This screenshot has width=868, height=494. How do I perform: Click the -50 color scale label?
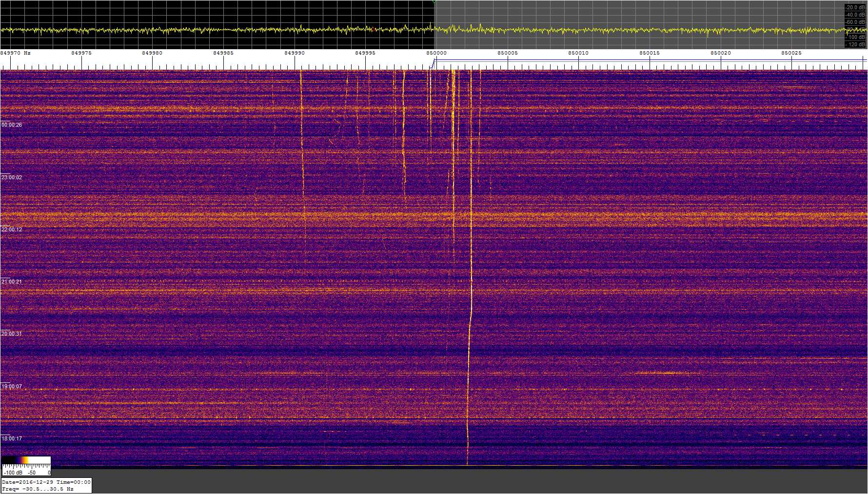(31, 473)
